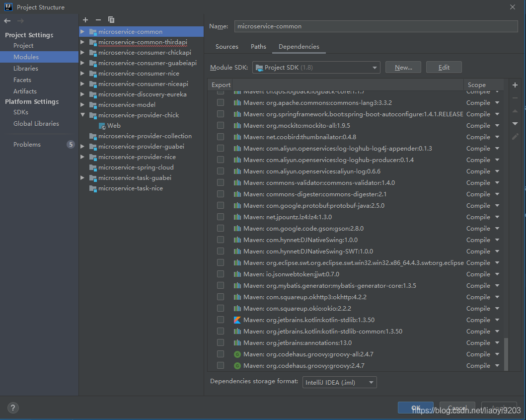Click library icon for gson:2.8.0
Screen dimensions: 526x420
(237, 228)
